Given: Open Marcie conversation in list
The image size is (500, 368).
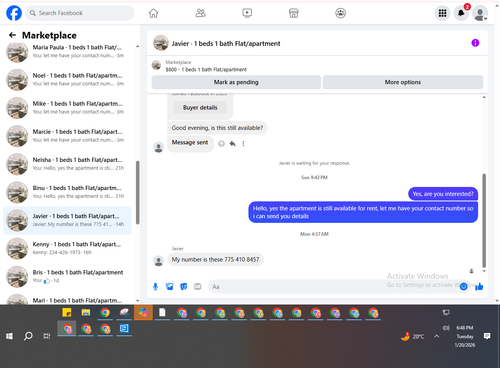Looking at the screenshot, I should click(x=67, y=136).
